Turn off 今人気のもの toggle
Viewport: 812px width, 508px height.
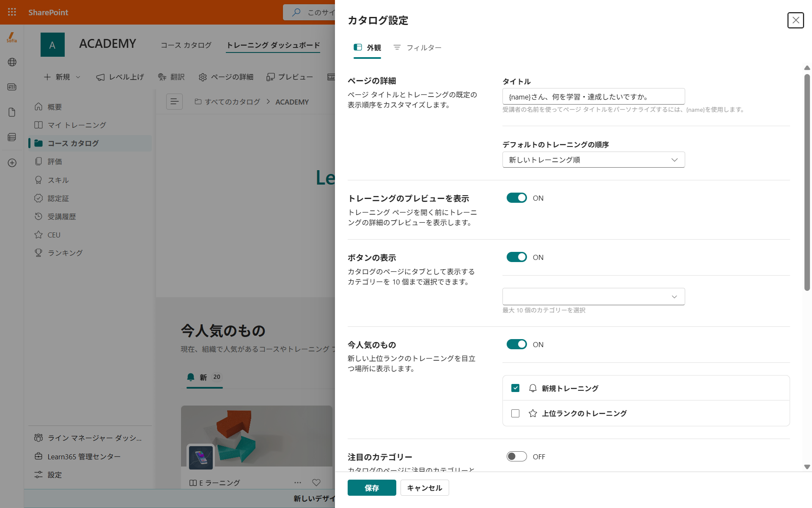pyautogui.click(x=517, y=344)
